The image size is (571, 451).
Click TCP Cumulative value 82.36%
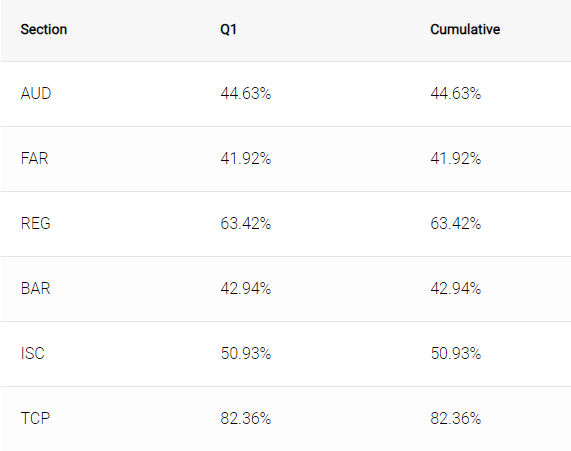[x=456, y=418]
